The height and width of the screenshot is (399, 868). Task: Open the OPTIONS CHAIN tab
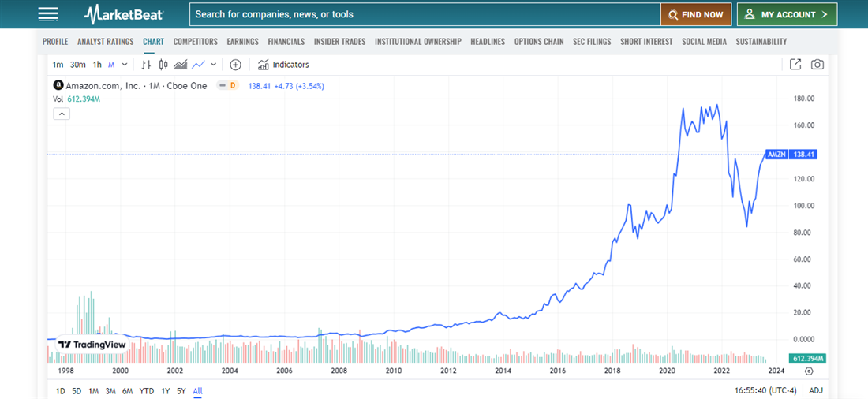point(539,42)
